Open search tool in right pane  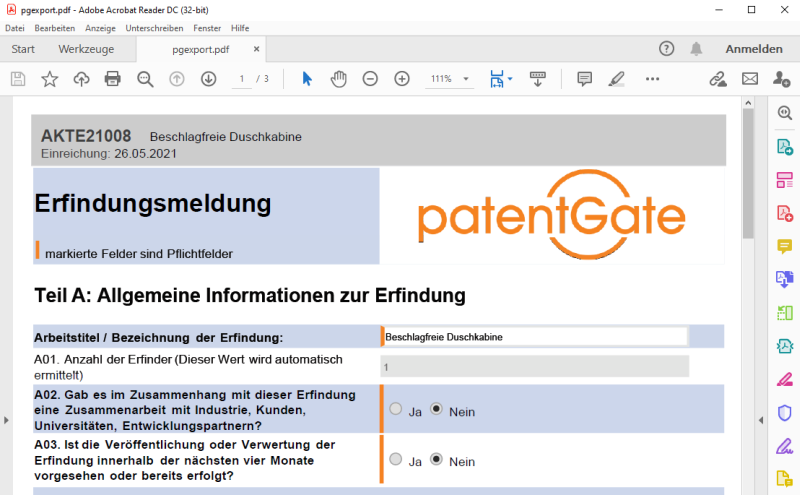pos(785,113)
